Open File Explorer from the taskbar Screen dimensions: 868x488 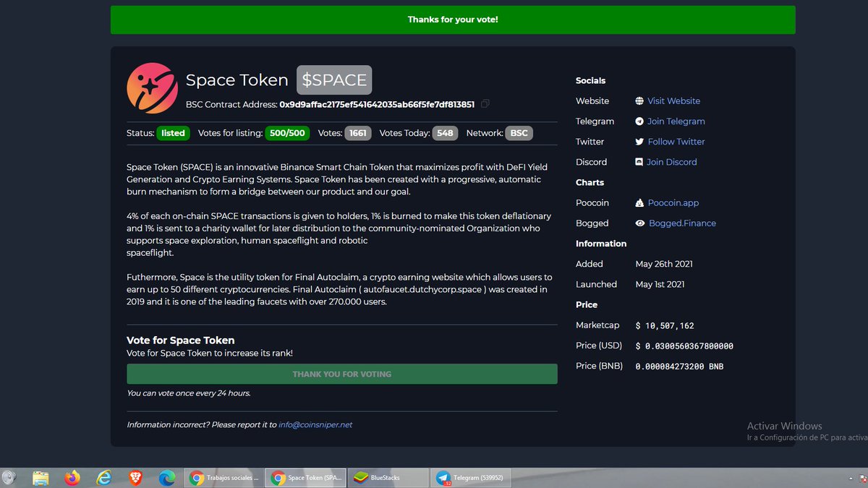(x=41, y=478)
